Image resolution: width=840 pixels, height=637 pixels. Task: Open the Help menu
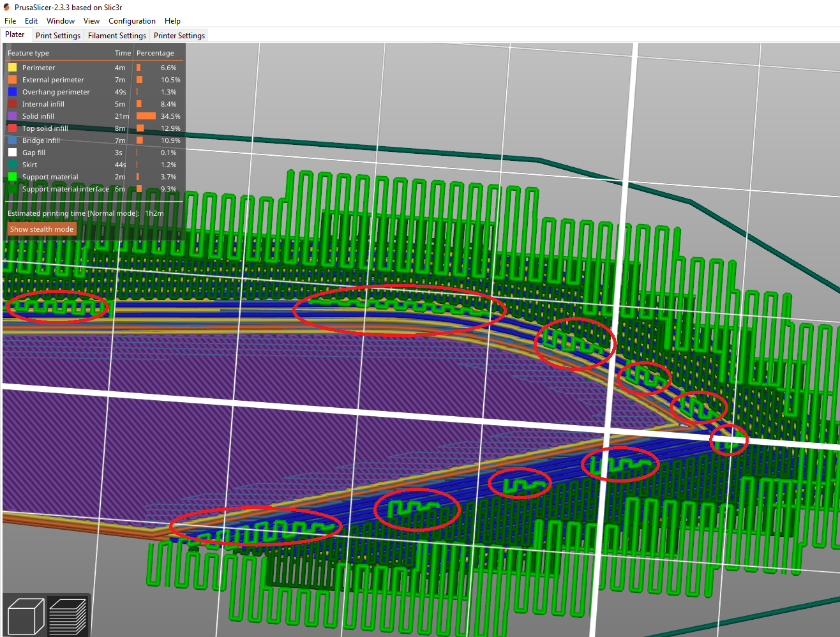click(172, 21)
